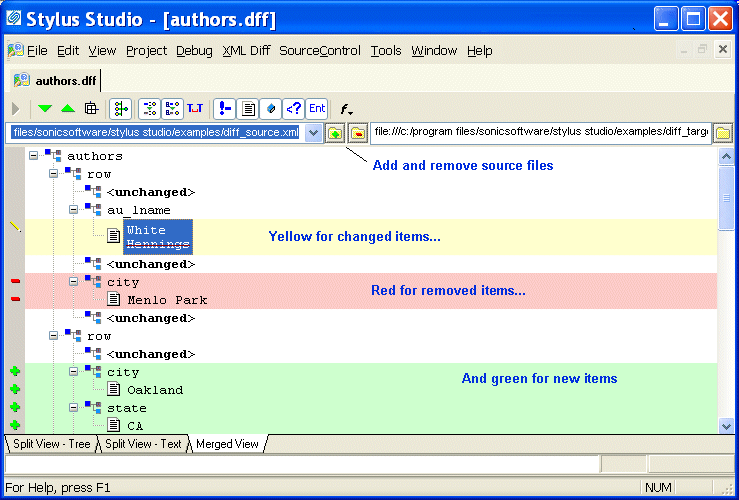Click the vertical scrollbar down arrow
739x500 pixels.
click(727, 426)
